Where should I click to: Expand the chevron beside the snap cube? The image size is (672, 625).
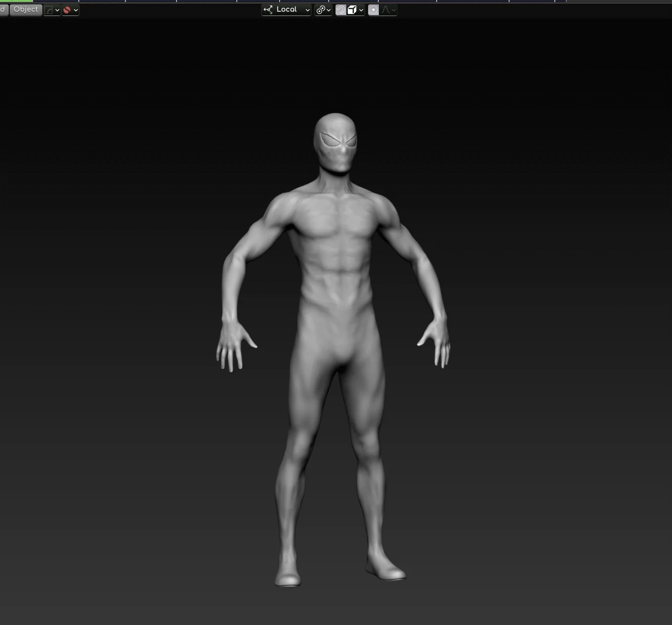coord(361,10)
